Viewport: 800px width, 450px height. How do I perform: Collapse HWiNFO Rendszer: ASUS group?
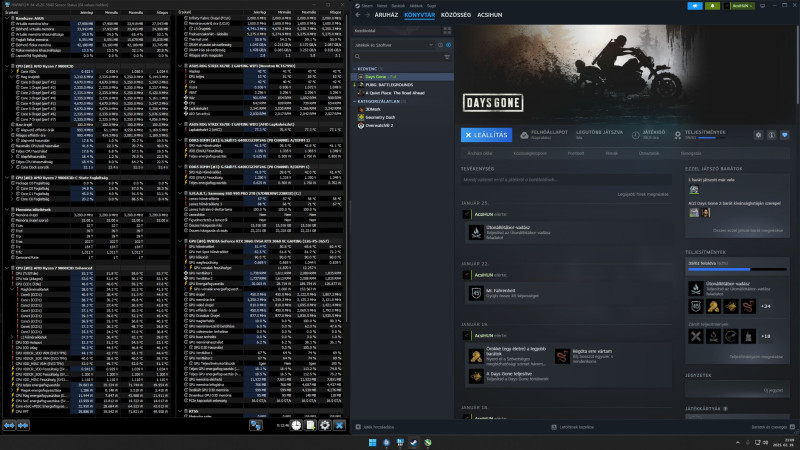7,18
